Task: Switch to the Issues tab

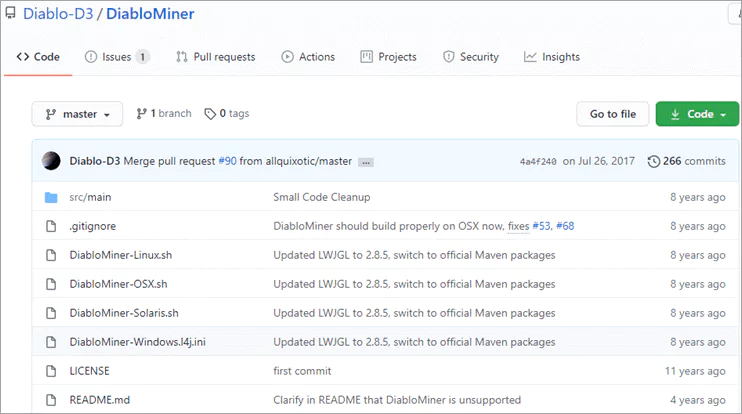Action: [x=117, y=57]
